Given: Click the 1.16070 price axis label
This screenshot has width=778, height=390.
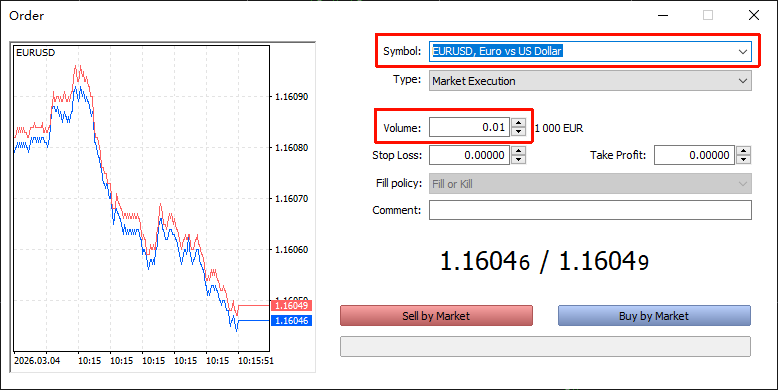Looking at the screenshot, I should pos(291,198).
